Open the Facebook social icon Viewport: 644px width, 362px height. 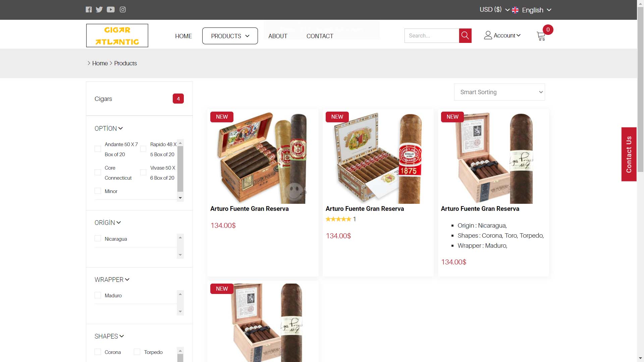[89, 9]
